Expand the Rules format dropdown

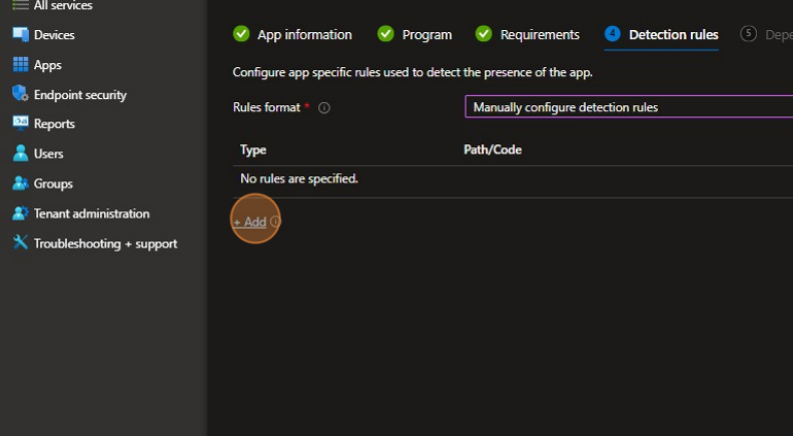[628, 107]
